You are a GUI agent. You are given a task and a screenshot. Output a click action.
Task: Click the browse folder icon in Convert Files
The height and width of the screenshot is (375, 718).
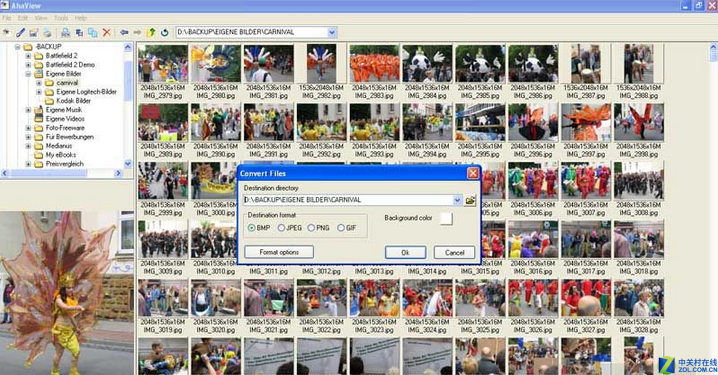pos(470,200)
